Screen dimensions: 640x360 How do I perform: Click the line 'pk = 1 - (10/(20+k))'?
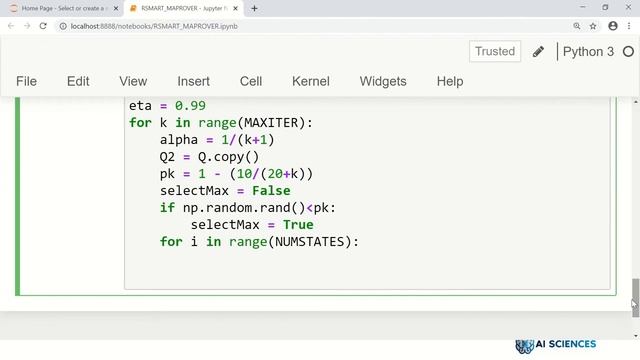[x=236, y=174]
